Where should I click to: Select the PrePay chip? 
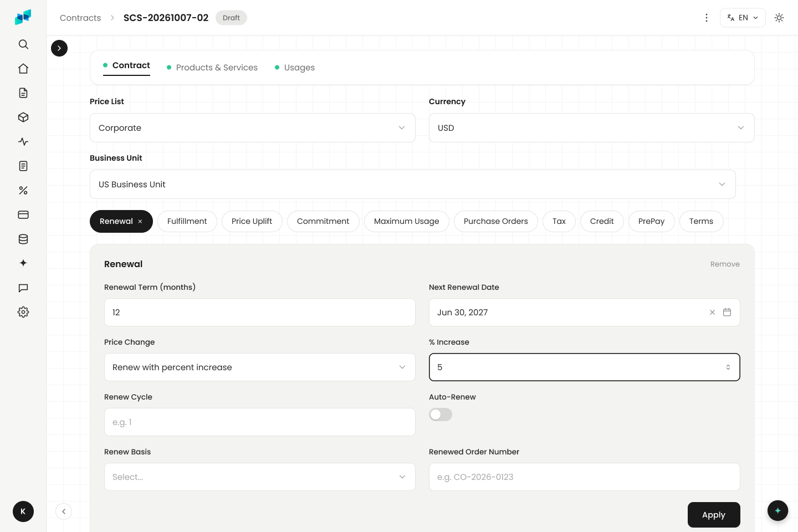point(652,222)
